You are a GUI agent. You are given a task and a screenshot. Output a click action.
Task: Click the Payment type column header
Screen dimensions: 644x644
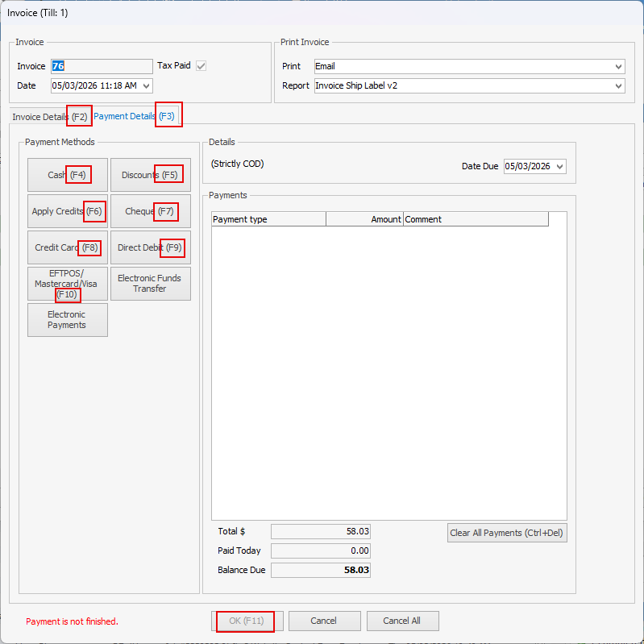(268, 219)
